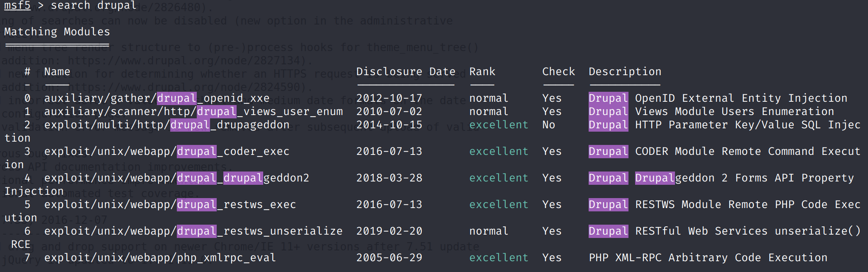The width and height of the screenshot is (868, 272).
Task: Click the drupal_drupalgeddon2 module path
Action: point(176,178)
